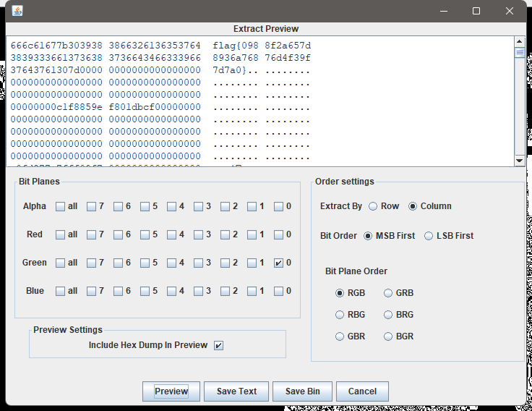The image size is (532, 411).
Task: Maximize the Extract Preview window
Action: [476, 11]
